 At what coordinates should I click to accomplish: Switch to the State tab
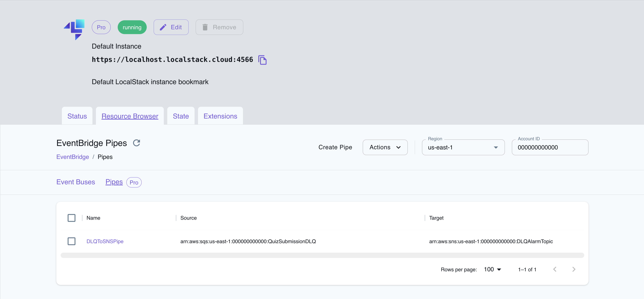(181, 116)
